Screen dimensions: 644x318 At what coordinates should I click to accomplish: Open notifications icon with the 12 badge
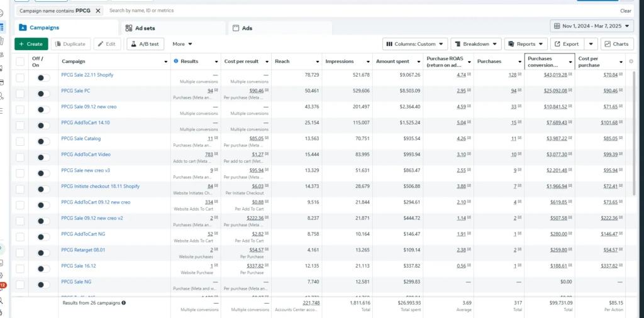pos(2,285)
